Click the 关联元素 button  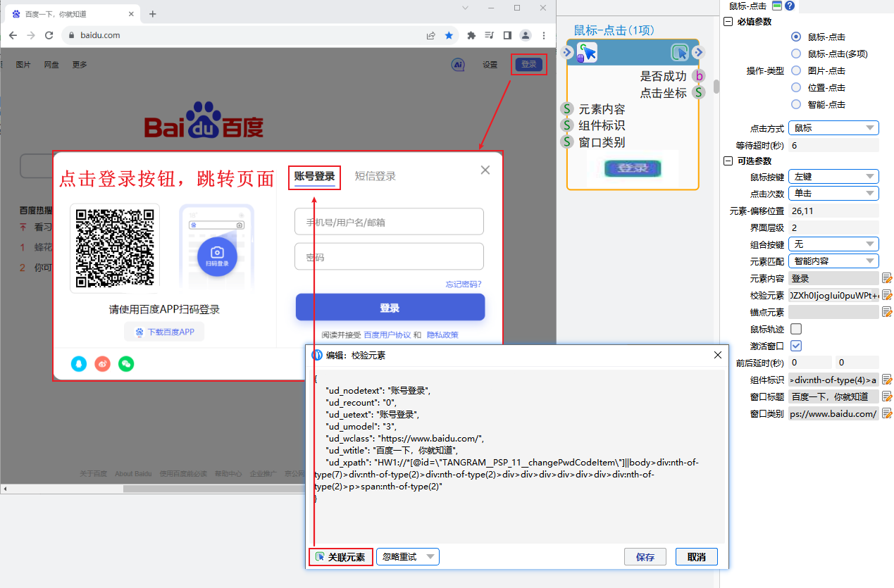340,557
